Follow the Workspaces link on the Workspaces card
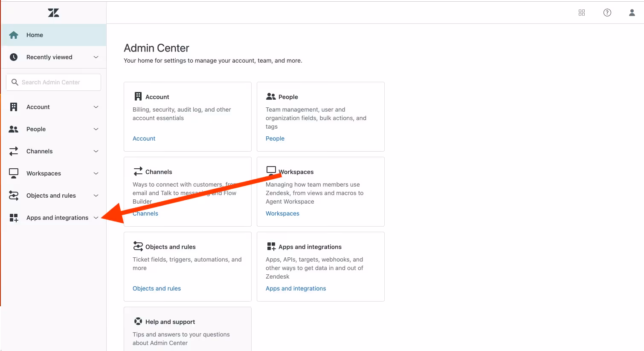 282,213
